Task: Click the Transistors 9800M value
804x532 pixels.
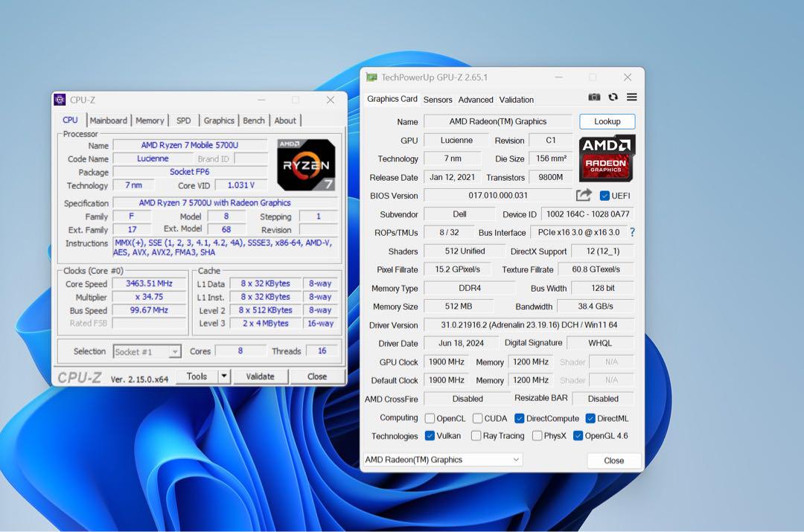Action: coord(551,177)
